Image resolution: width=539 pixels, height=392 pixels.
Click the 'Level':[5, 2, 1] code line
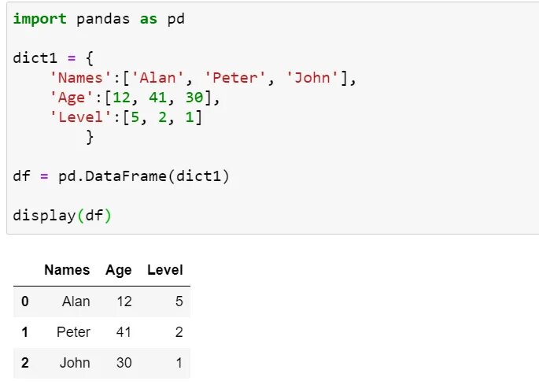tap(126, 117)
